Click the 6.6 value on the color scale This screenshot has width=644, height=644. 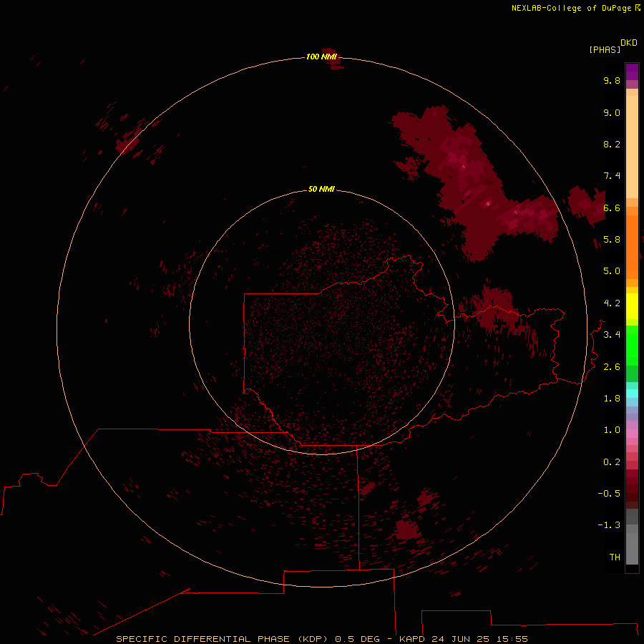coord(612,208)
